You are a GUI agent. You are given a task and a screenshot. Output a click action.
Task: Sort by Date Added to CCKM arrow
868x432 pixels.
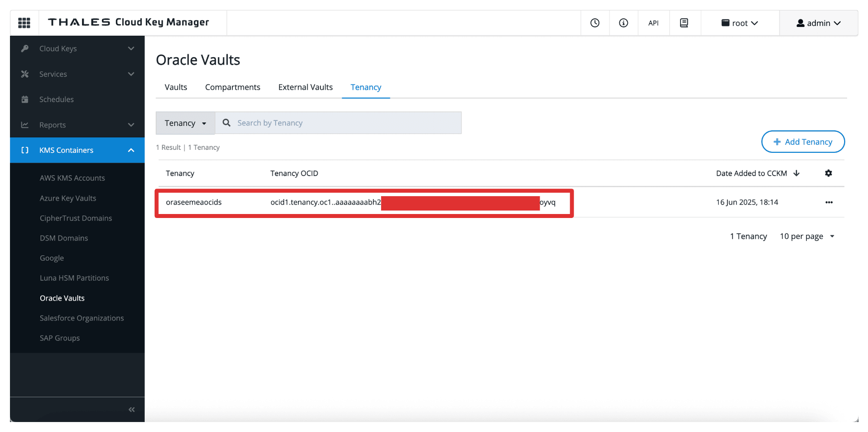click(796, 173)
